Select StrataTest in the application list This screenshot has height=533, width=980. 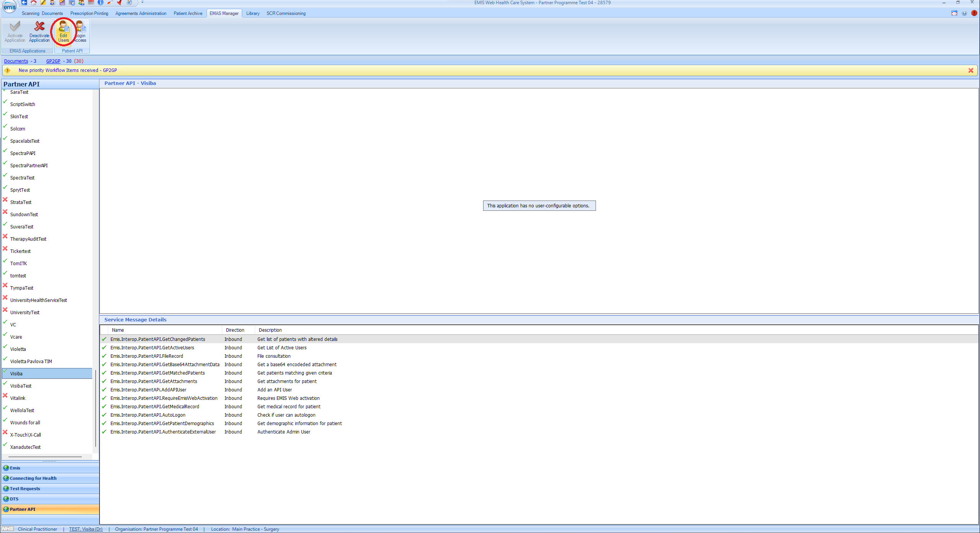pos(47,202)
